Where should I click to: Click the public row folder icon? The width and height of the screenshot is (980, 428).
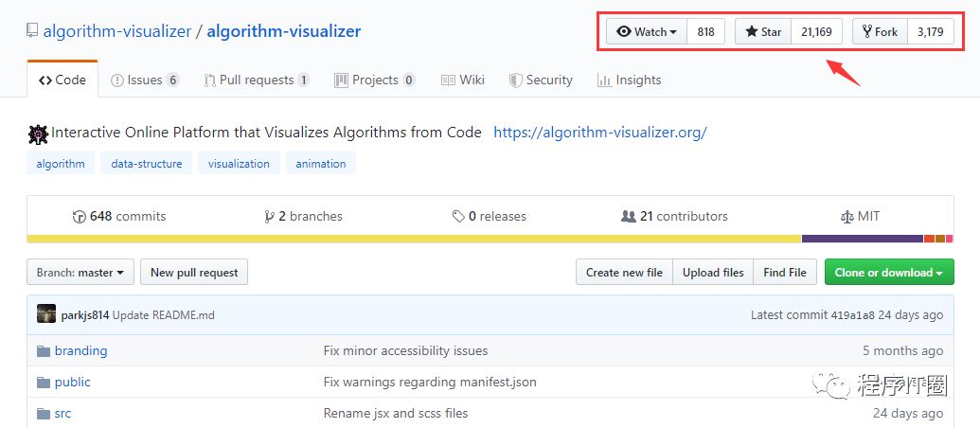click(44, 383)
